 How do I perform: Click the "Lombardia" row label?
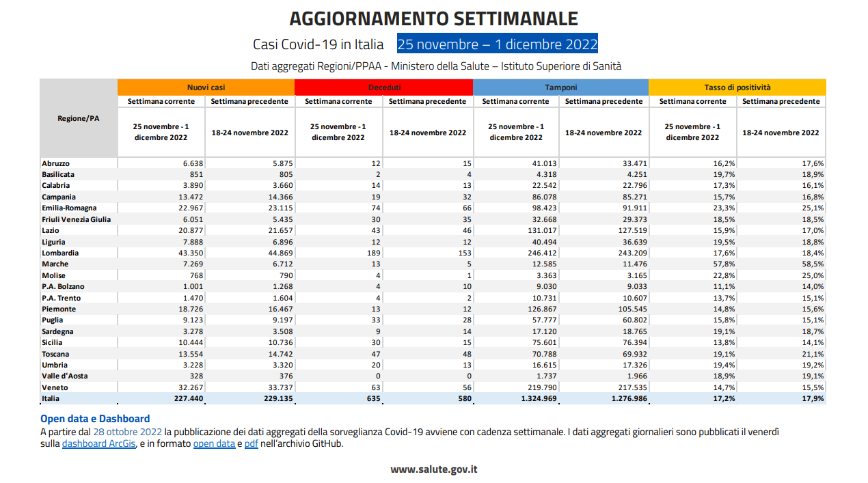click(x=60, y=253)
